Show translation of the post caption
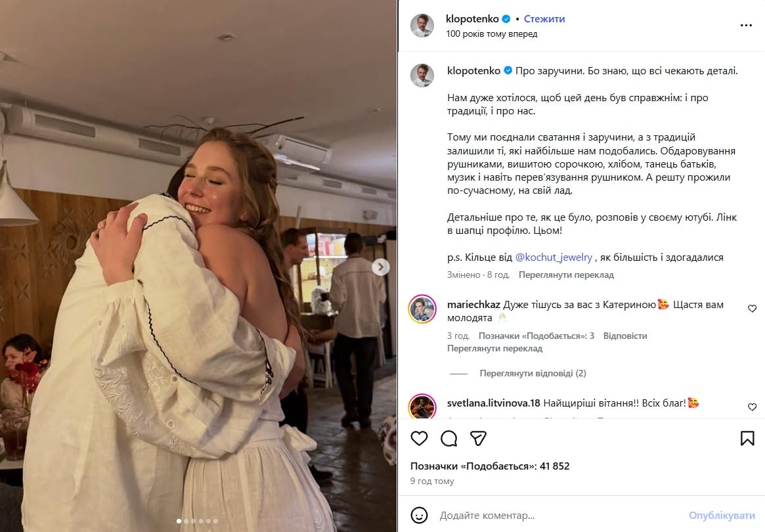765x532 pixels. [566, 275]
